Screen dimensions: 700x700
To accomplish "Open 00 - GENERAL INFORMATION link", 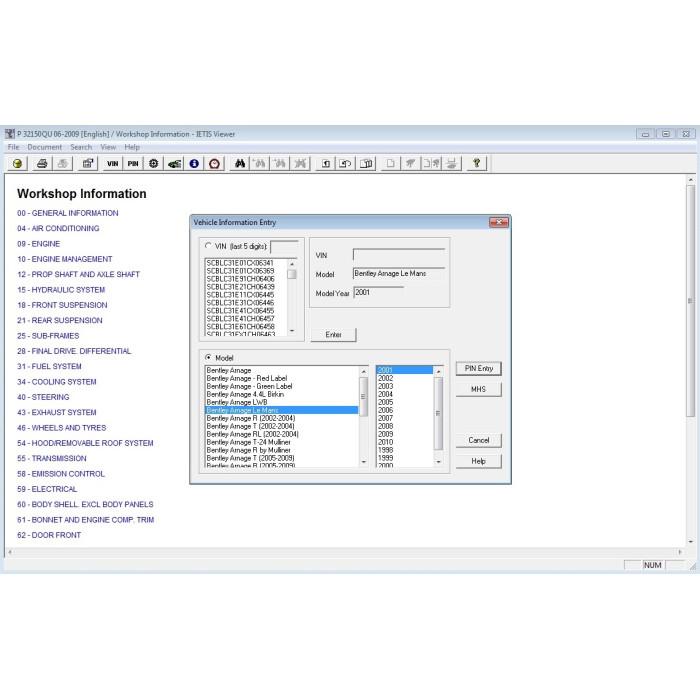I will (x=68, y=213).
